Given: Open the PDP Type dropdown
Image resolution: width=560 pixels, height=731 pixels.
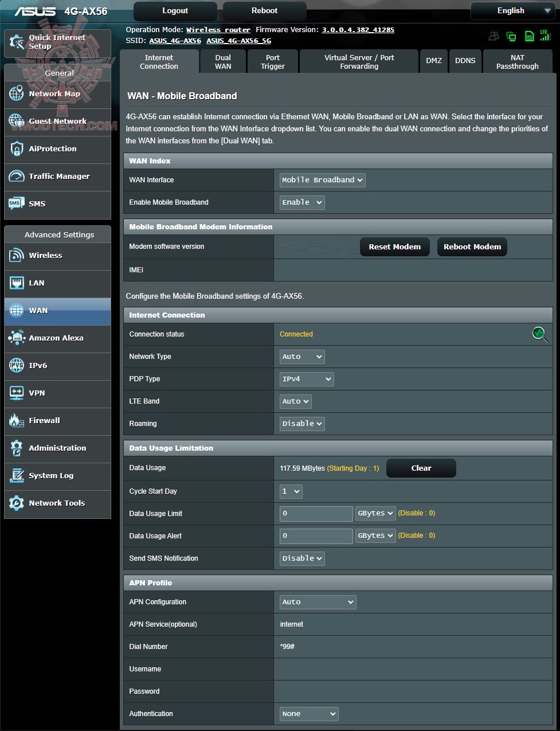Looking at the screenshot, I should 307,379.
